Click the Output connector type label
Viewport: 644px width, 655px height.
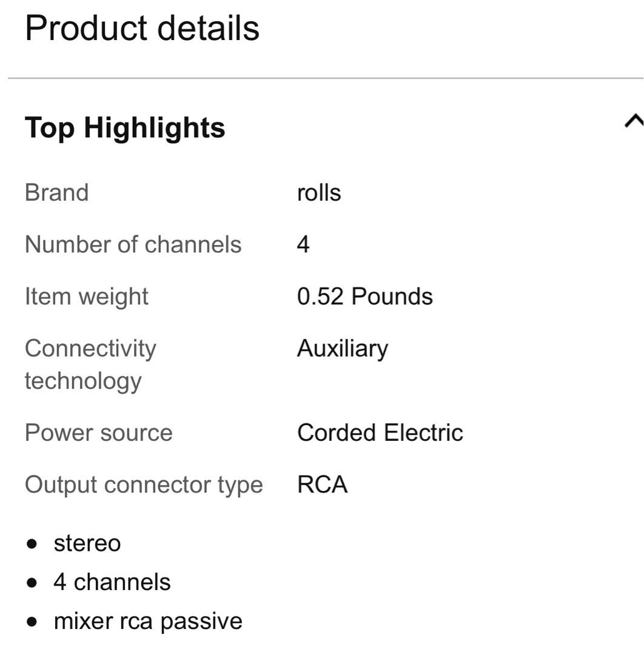click(144, 485)
